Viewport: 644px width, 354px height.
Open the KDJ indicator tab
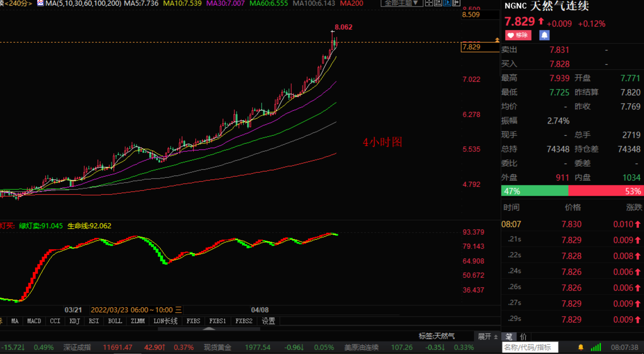click(x=75, y=321)
